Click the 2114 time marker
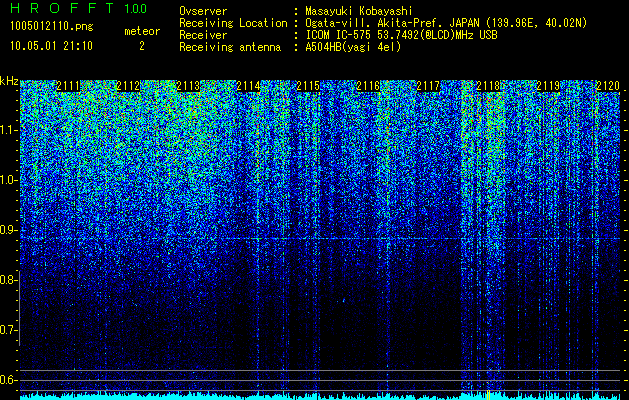Image resolution: width=629 pixels, height=400 pixels. [248, 86]
